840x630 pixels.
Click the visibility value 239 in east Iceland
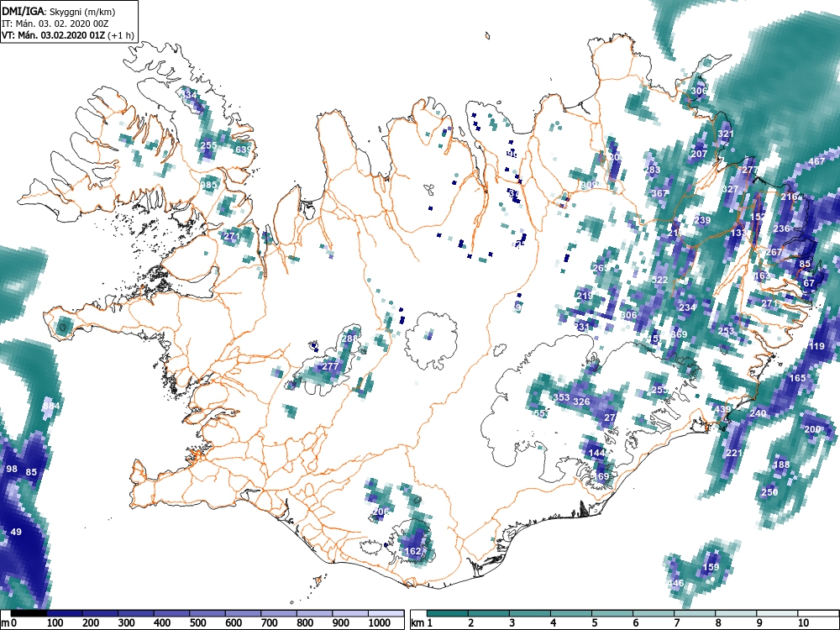702,220
